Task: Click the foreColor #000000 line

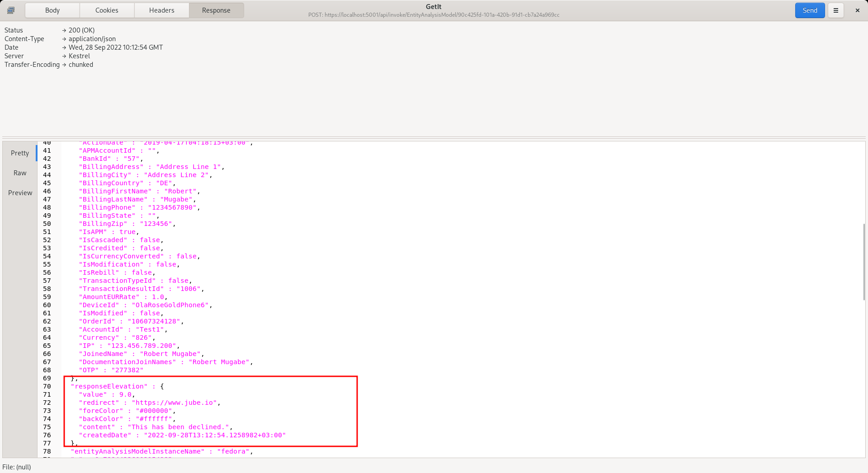Action: pos(127,411)
